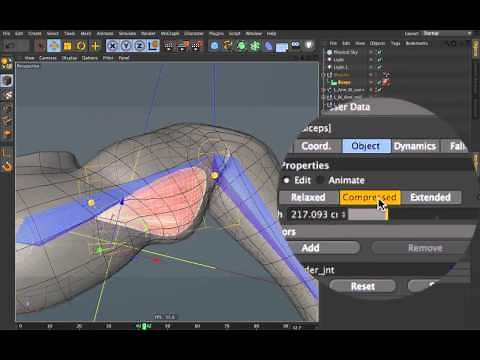480x360 pixels.
Task: Click the bottom orange snap icon in palette
Action: click(7, 167)
